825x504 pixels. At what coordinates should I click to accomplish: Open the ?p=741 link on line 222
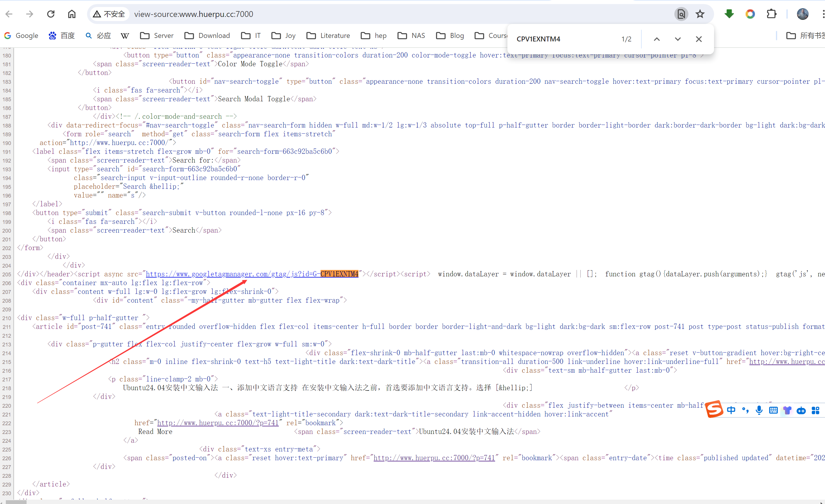218,423
